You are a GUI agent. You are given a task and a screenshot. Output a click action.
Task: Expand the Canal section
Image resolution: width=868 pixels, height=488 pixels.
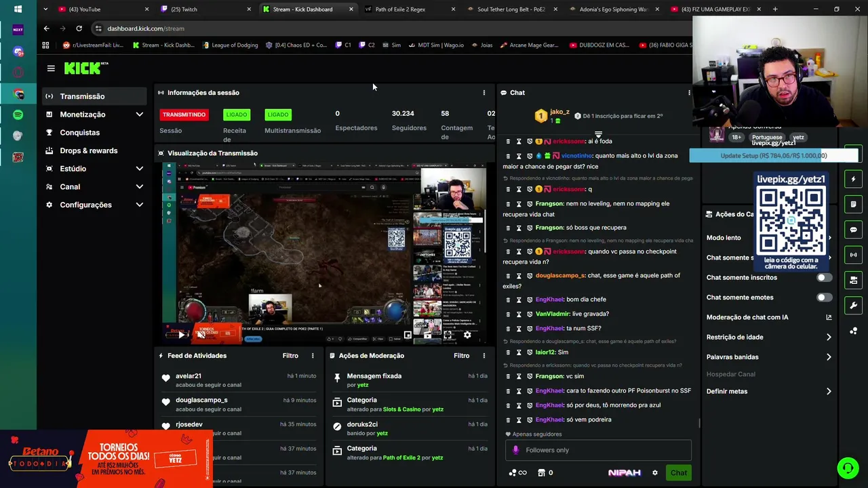94,186
